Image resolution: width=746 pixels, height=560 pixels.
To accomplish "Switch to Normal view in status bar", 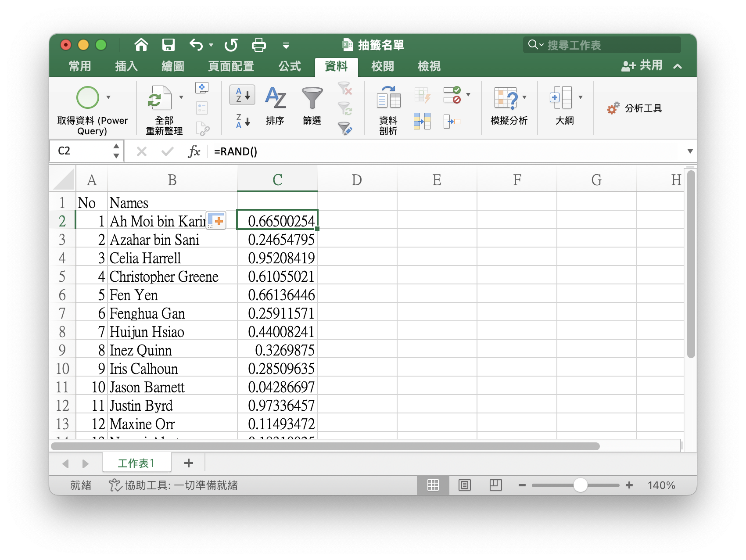I will [433, 485].
